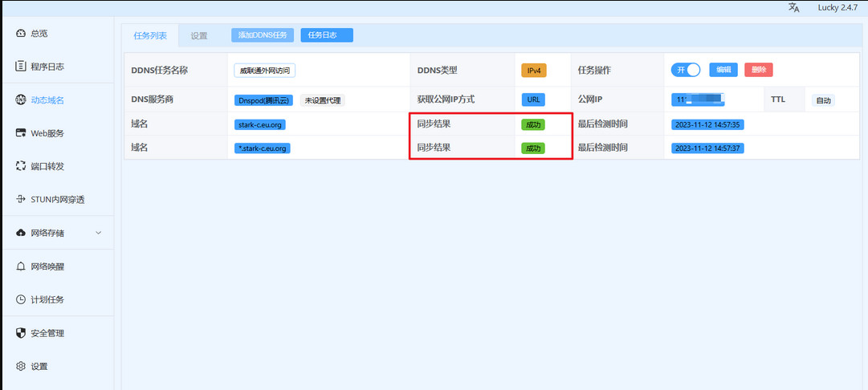Click the red 删除 button

[758, 70]
